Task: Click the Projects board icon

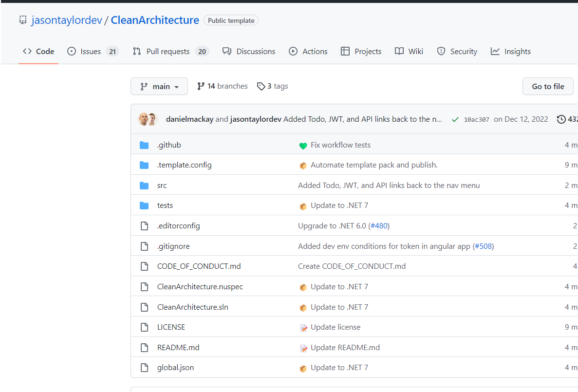Action: pyautogui.click(x=346, y=51)
